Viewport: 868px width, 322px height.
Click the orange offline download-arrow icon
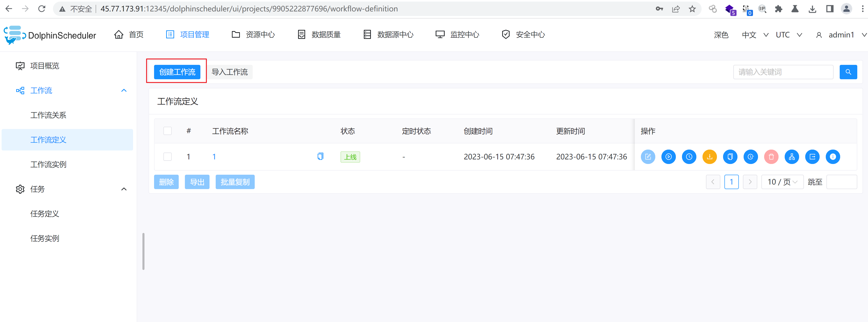pyautogui.click(x=709, y=157)
